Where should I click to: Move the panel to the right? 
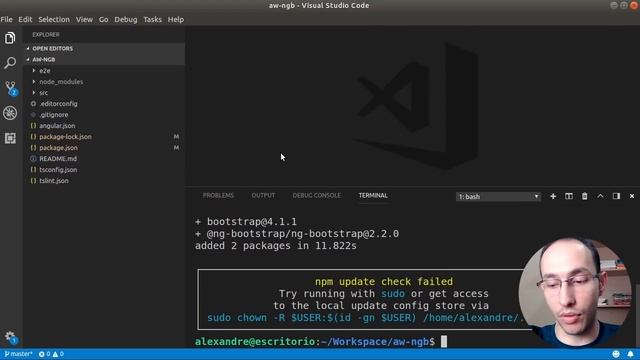[x=616, y=196]
